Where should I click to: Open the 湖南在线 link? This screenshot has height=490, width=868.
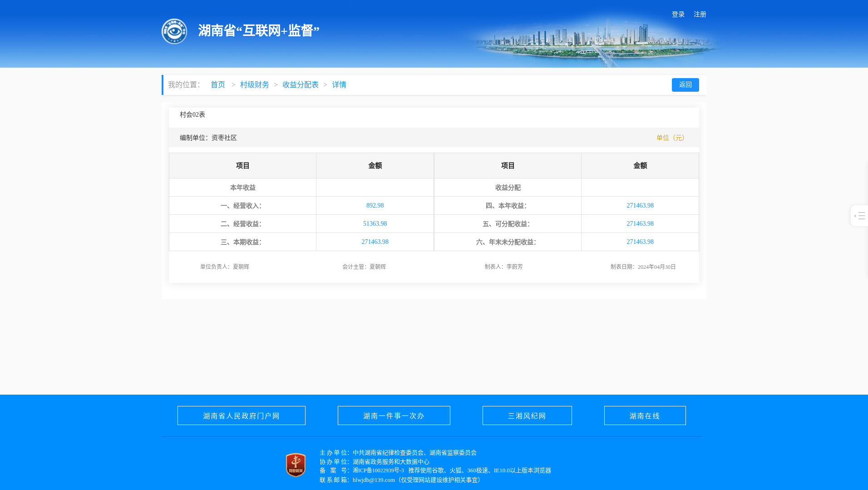click(645, 416)
